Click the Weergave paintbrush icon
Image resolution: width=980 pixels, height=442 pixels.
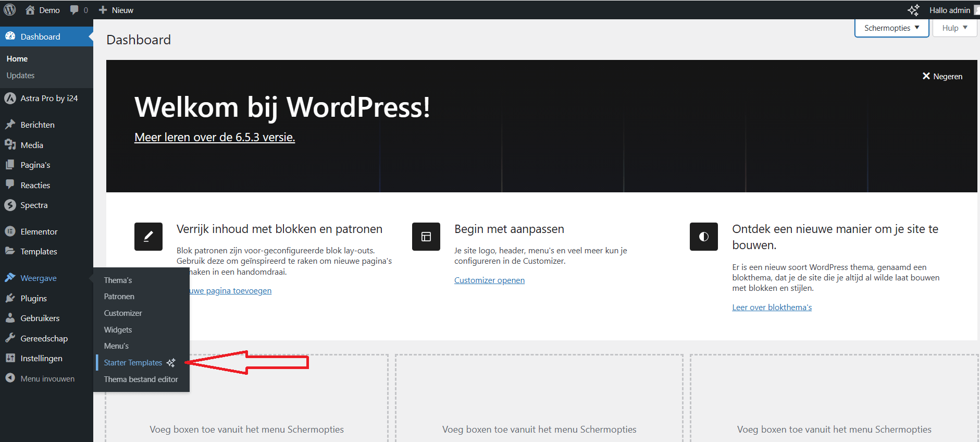coord(10,277)
